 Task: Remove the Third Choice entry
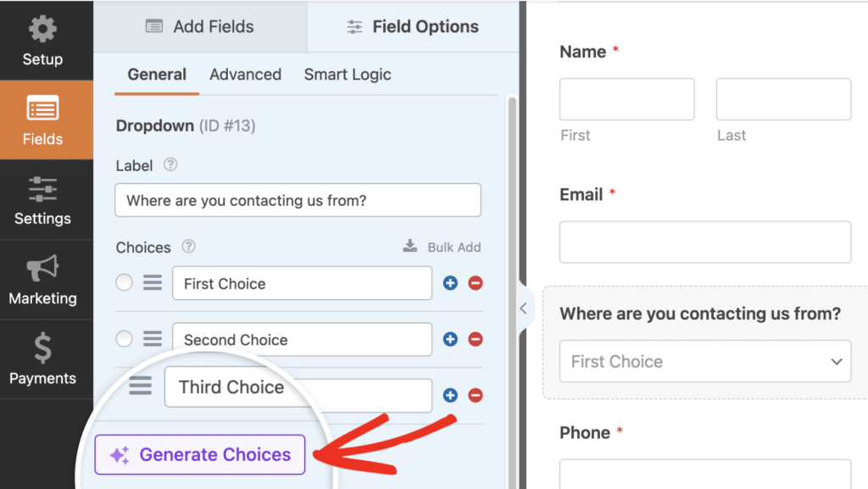pyautogui.click(x=476, y=395)
